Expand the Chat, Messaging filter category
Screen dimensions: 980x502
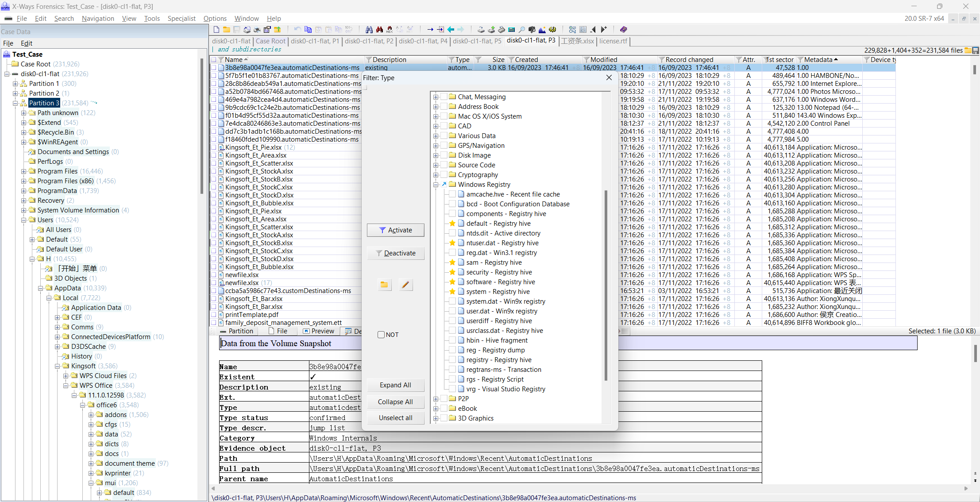pos(436,97)
